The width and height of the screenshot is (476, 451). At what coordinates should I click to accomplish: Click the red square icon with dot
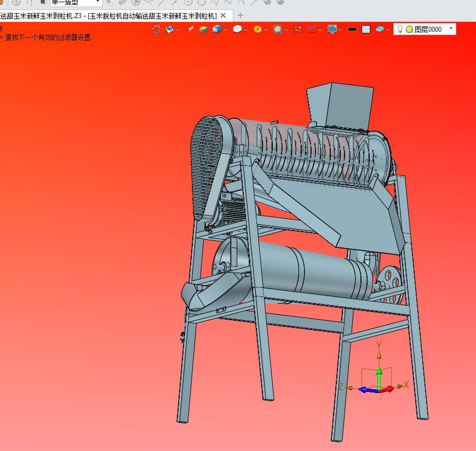point(298,29)
